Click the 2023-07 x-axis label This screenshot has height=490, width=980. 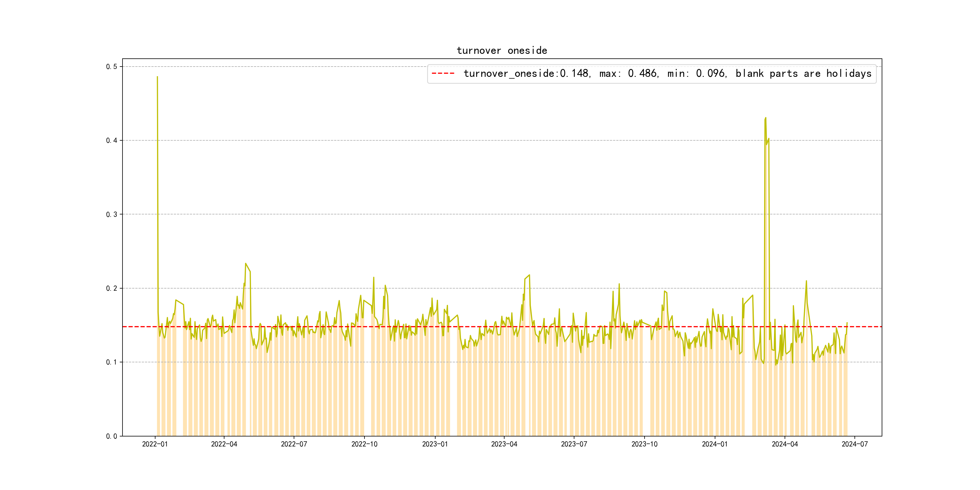tap(574, 444)
